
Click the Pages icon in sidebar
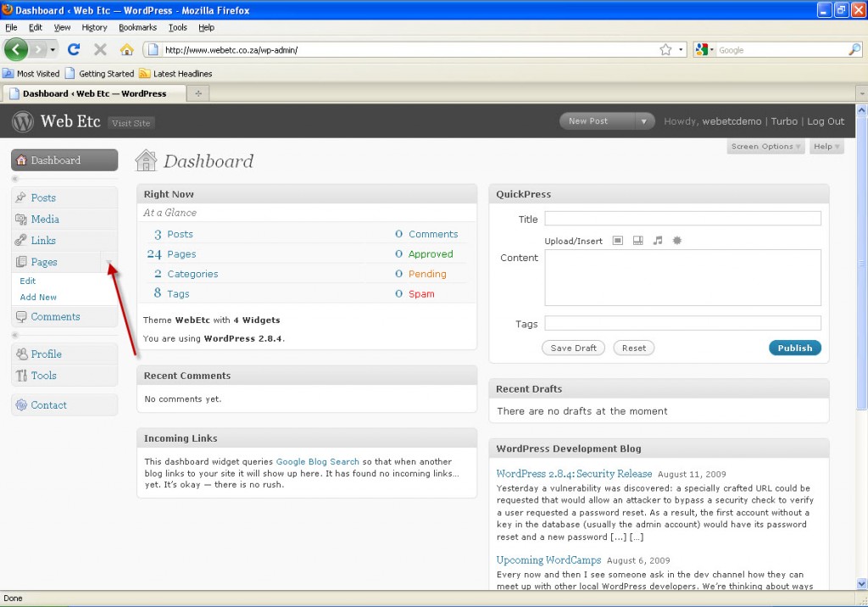tap(21, 261)
